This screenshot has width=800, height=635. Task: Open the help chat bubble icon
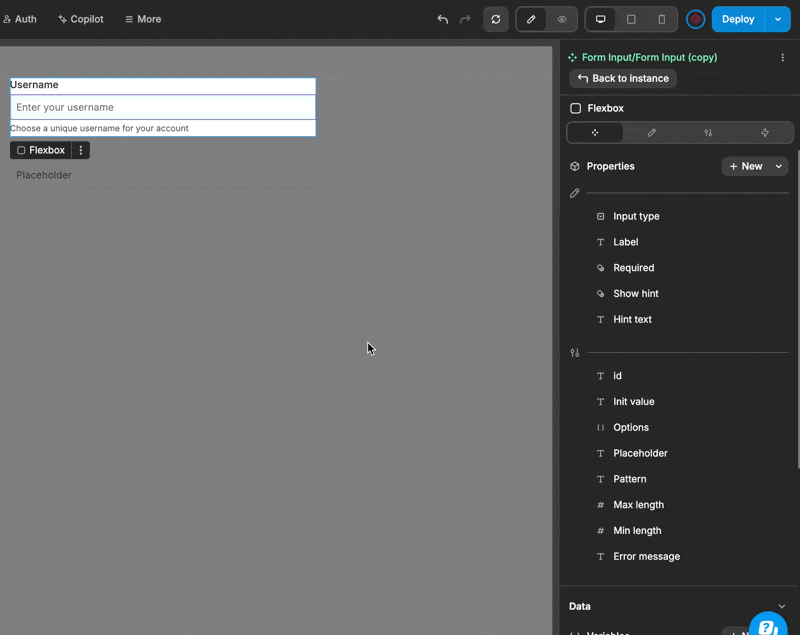tap(767, 627)
